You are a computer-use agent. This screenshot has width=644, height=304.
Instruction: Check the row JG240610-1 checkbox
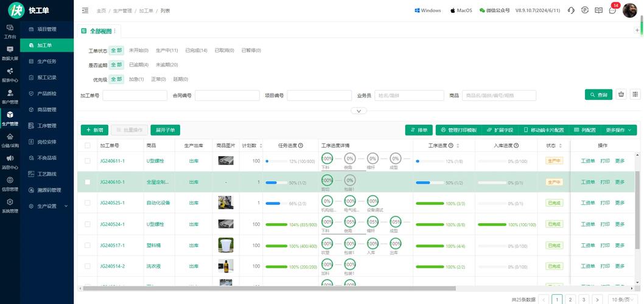tap(88, 182)
